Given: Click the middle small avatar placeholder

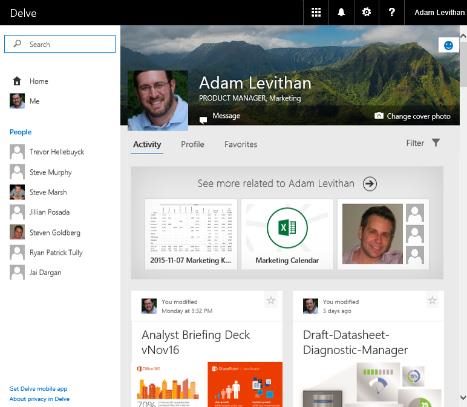Looking at the screenshot, I should [x=415, y=234].
